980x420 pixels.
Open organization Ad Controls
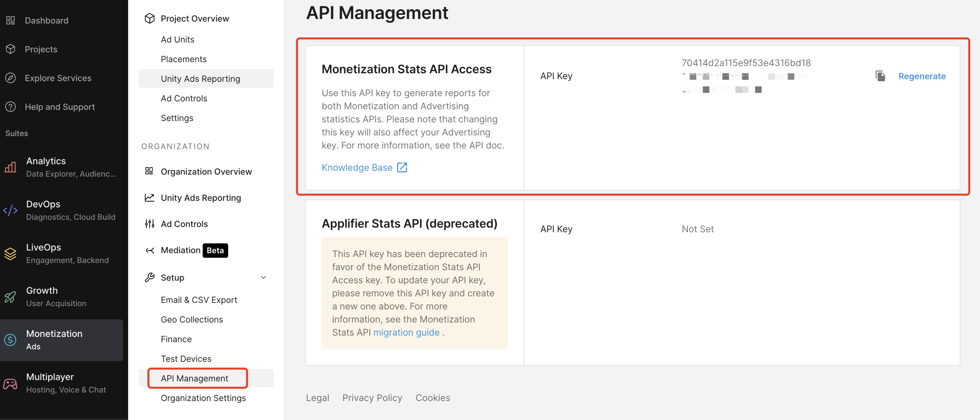pos(184,224)
